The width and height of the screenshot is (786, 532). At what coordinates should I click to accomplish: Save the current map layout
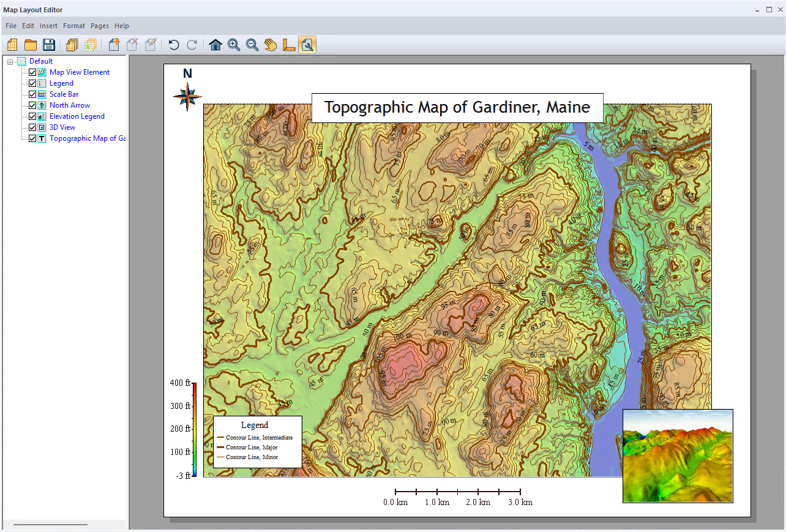click(48, 45)
